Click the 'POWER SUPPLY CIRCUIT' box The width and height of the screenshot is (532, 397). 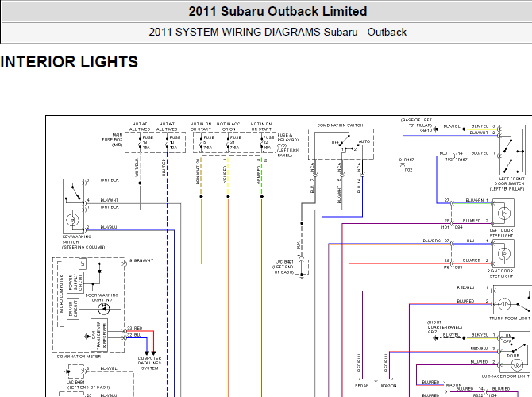75,282
